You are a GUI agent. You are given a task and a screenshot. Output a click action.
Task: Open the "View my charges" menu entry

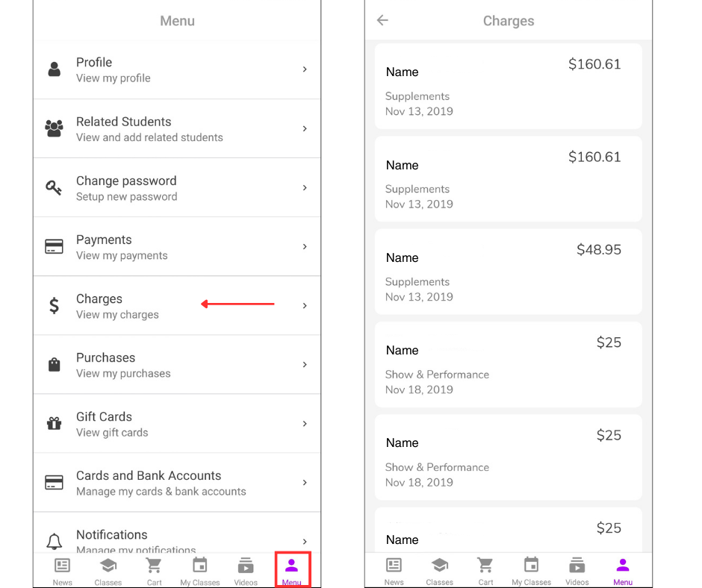click(x=117, y=314)
